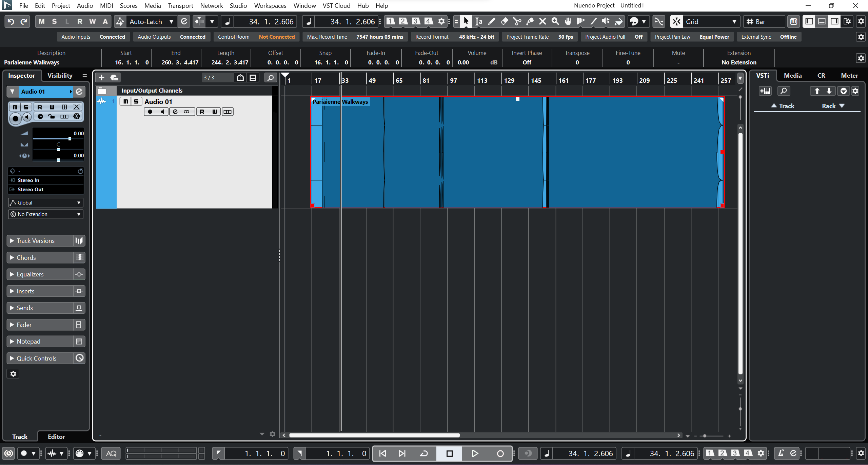Select the Zoom magnifier tool
This screenshot has height=465, width=868.
[x=555, y=22]
